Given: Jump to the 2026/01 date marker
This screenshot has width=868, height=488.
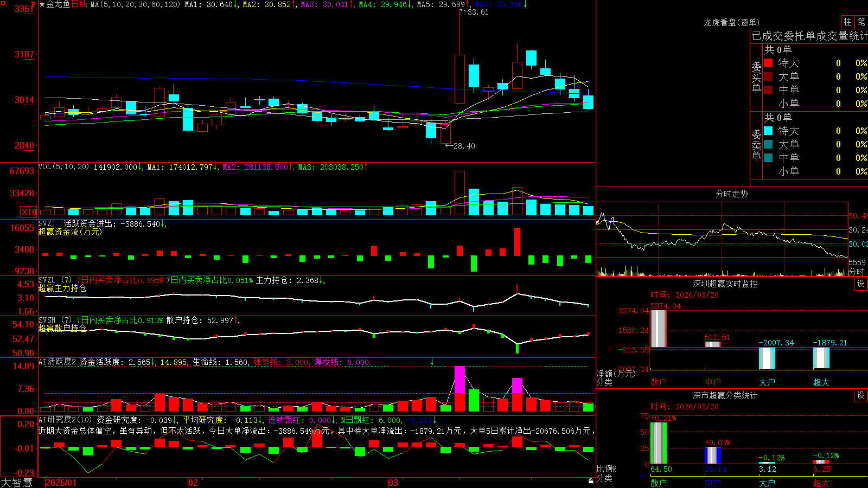Looking at the screenshot, I should pos(61,483).
